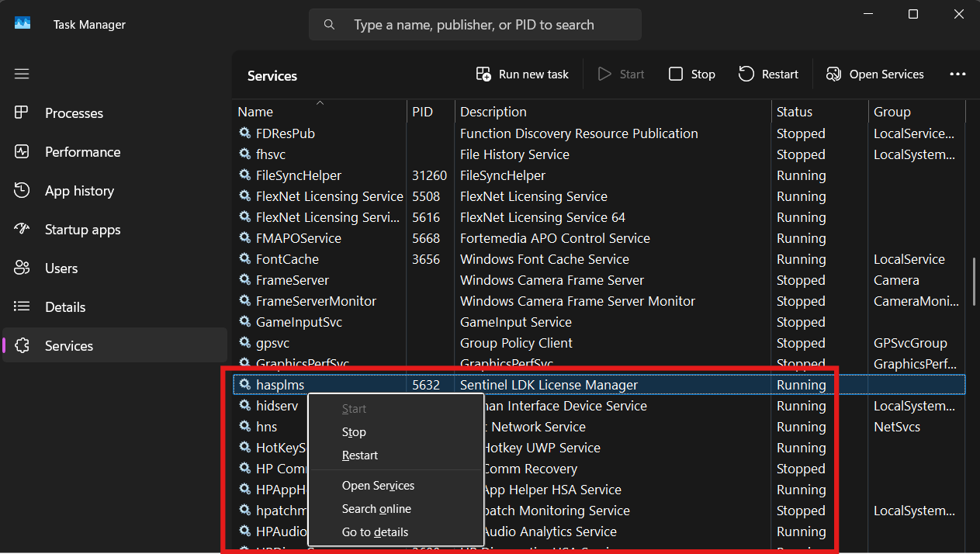
Task: Open the App history page
Action: coord(79,191)
